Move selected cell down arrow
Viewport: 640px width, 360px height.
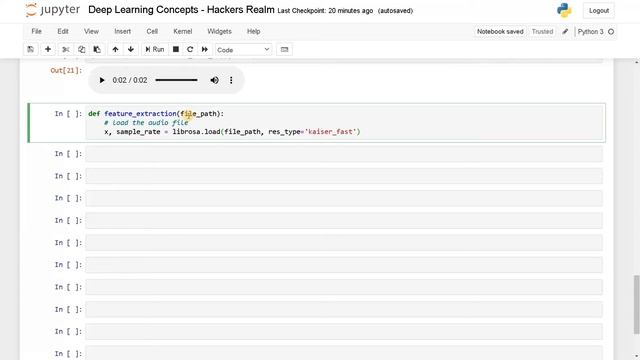[131, 49]
